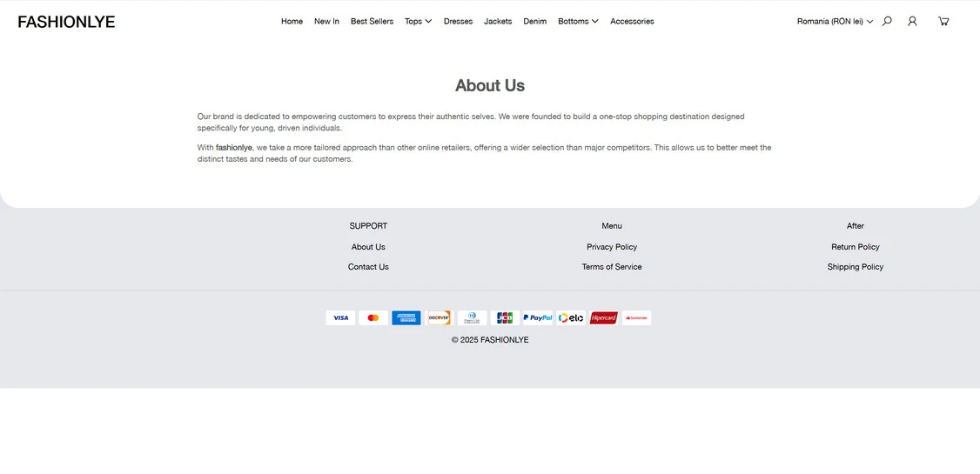Click the Elo payment badge

[x=571, y=317]
